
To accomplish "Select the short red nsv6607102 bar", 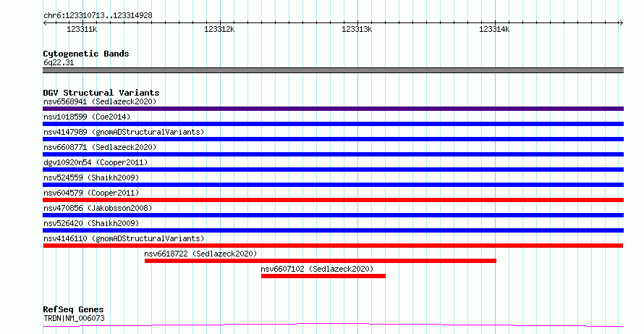I will pos(323,276).
